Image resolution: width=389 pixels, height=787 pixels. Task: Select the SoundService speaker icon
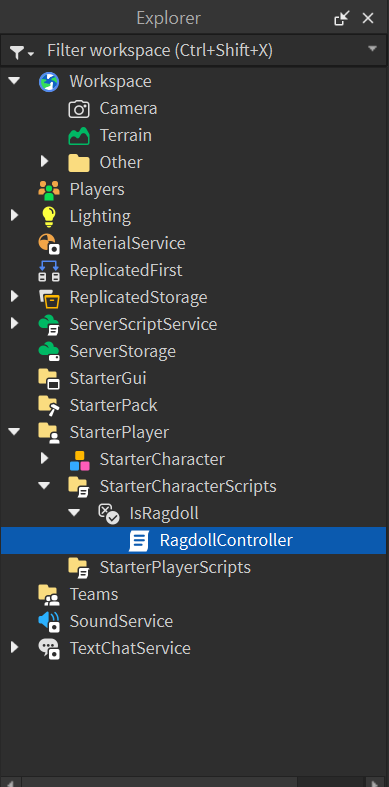pyautogui.click(x=49, y=621)
